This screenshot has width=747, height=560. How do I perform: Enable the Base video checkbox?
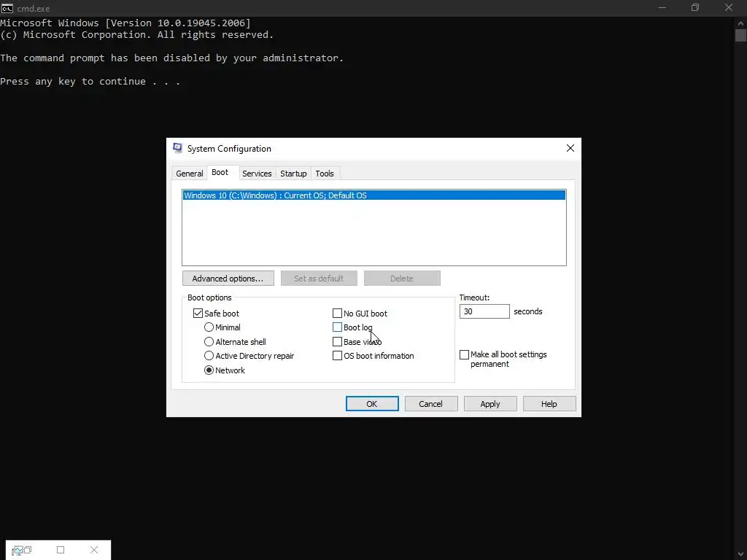click(x=337, y=341)
